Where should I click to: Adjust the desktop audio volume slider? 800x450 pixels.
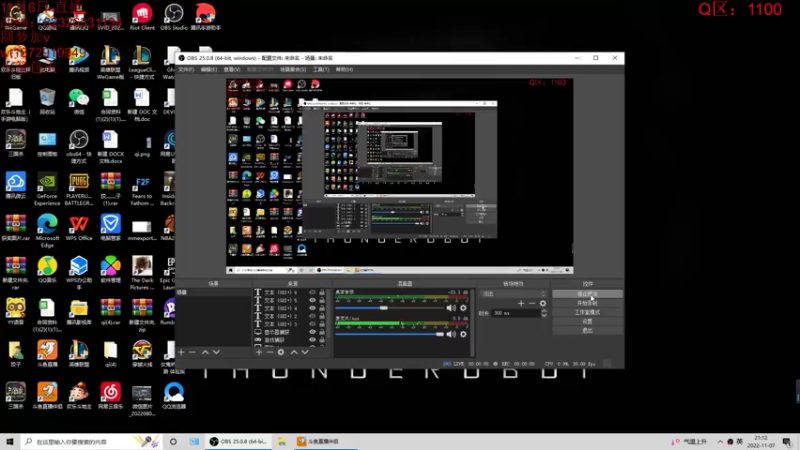pyautogui.click(x=385, y=307)
